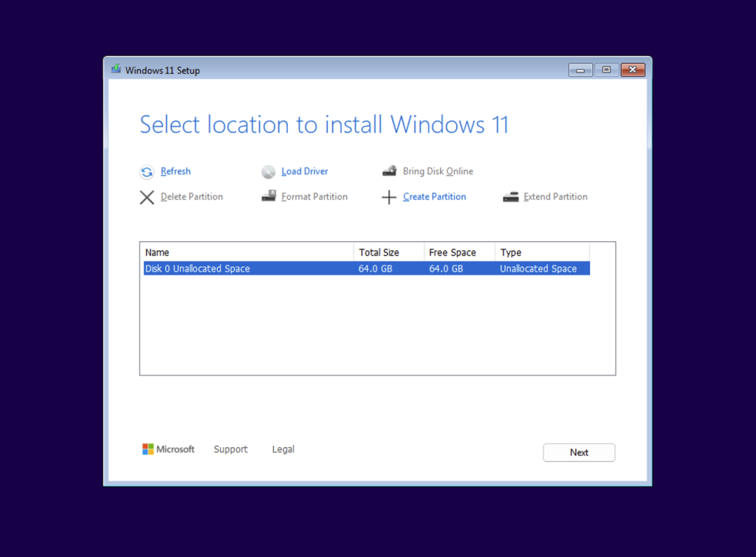This screenshot has width=756, height=557.
Task: Click the Create Partition plus icon
Action: pyautogui.click(x=389, y=197)
